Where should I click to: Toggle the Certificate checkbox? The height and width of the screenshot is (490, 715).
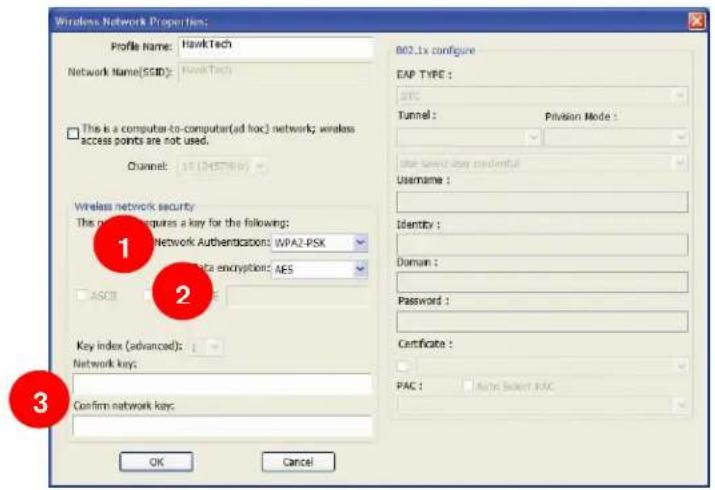pyautogui.click(x=403, y=366)
